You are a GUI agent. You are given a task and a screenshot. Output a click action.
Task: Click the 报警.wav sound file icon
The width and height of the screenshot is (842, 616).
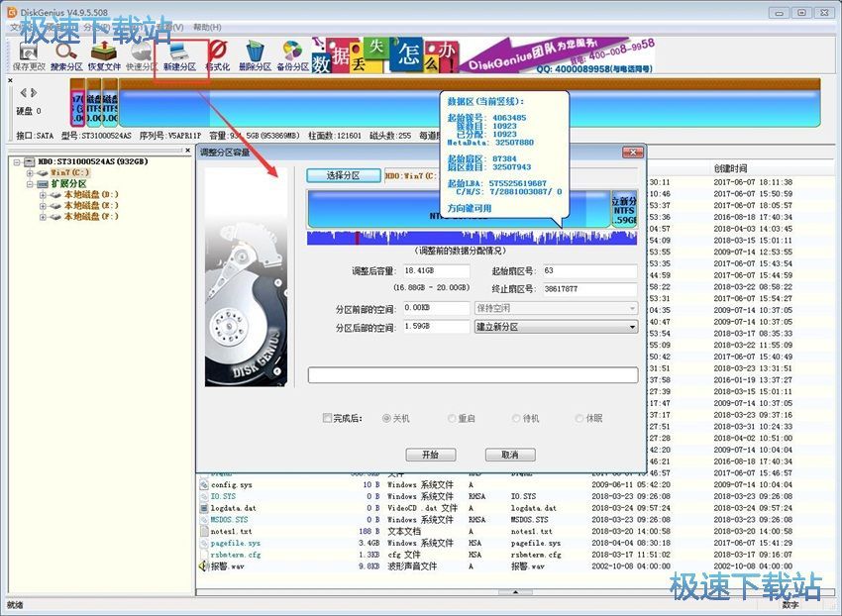click(x=203, y=566)
